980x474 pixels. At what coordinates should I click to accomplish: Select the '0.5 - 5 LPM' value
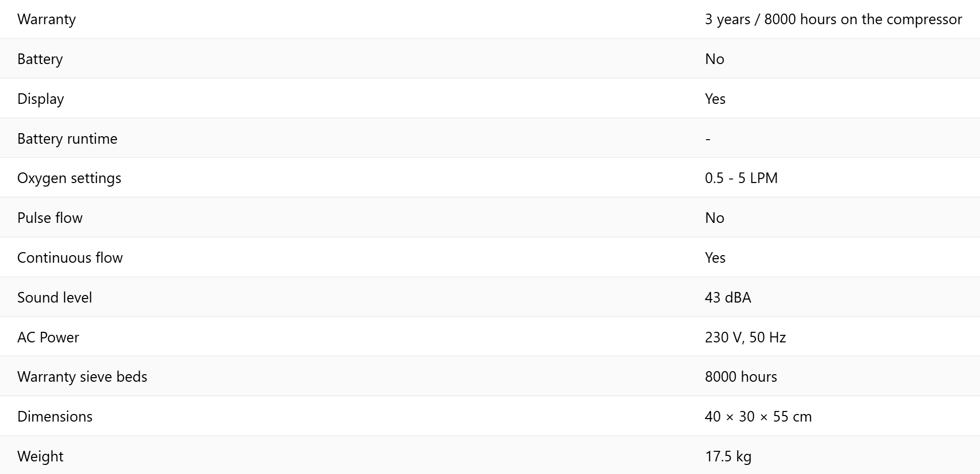[741, 178]
